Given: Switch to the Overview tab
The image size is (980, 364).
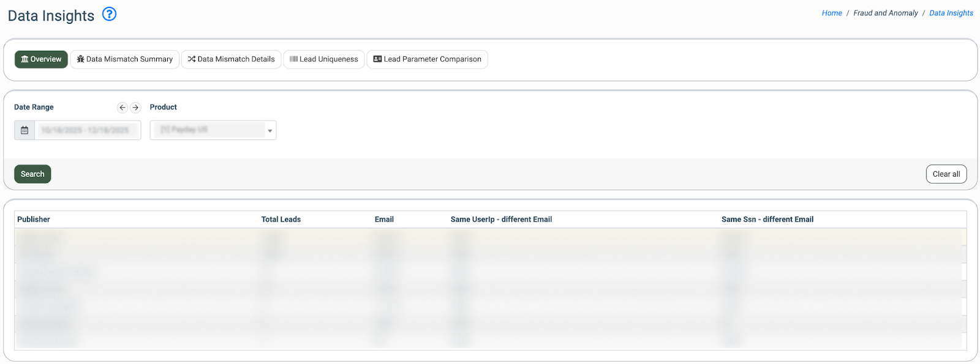Looking at the screenshot, I should pyautogui.click(x=41, y=59).
